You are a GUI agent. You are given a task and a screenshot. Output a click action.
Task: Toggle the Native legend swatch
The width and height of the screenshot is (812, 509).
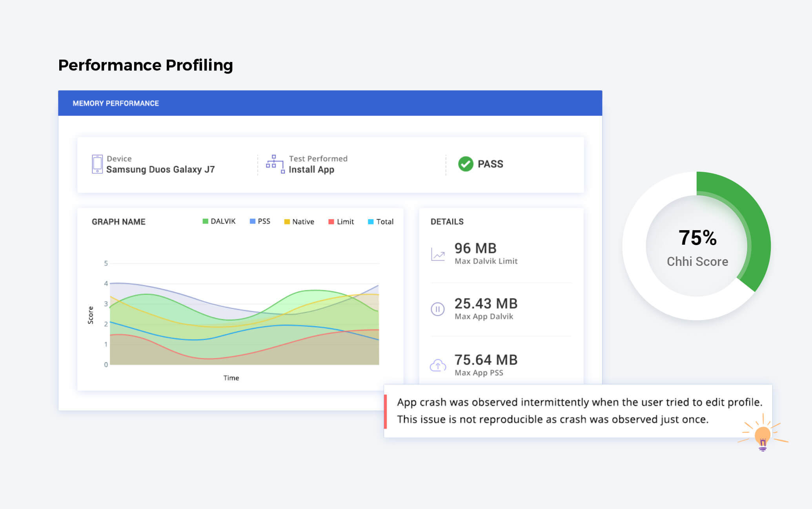click(x=287, y=222)
